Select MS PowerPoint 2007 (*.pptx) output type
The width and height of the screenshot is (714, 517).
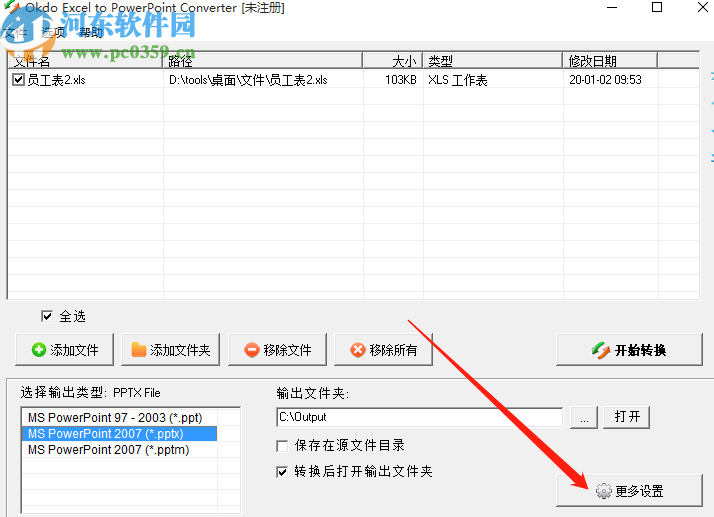click(x=119, y=434)
